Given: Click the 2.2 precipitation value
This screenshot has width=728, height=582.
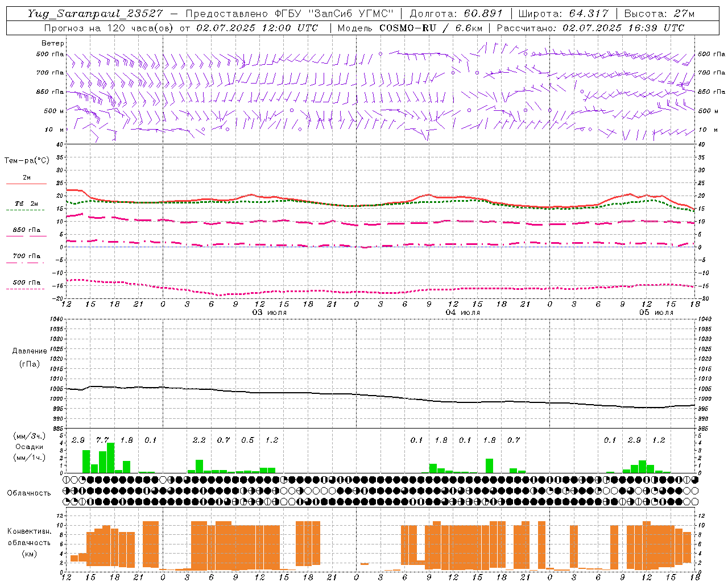Looking at the screenshot, I should [x=199, y=440].
